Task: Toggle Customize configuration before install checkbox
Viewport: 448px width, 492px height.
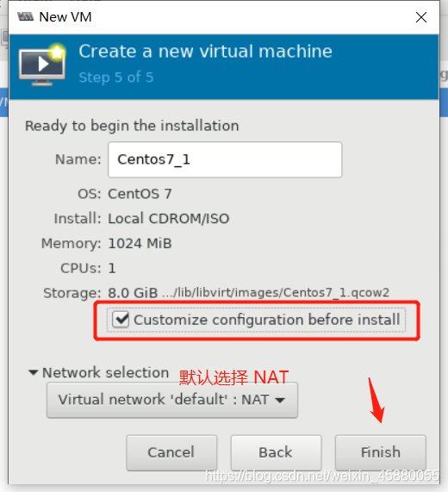Action: click(121, 320)
